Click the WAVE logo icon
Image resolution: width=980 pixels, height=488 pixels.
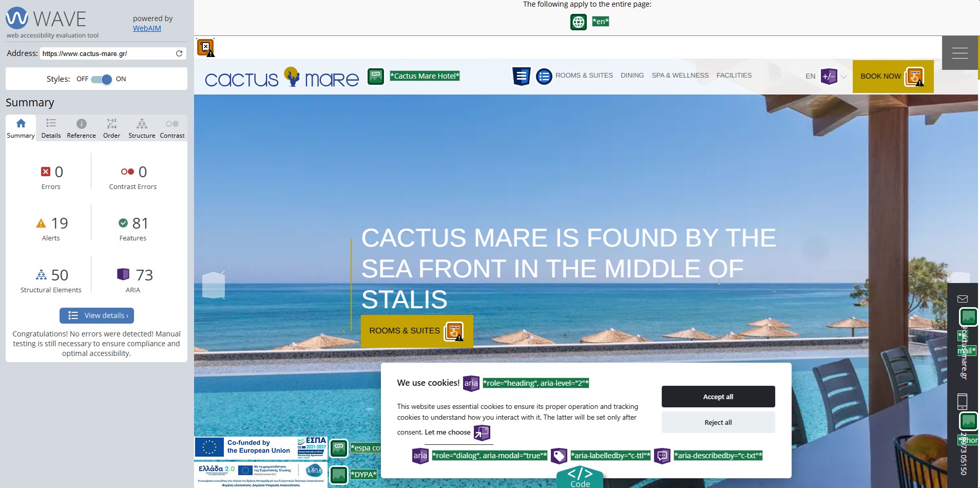pyautogui.click(x=17, y=18)
